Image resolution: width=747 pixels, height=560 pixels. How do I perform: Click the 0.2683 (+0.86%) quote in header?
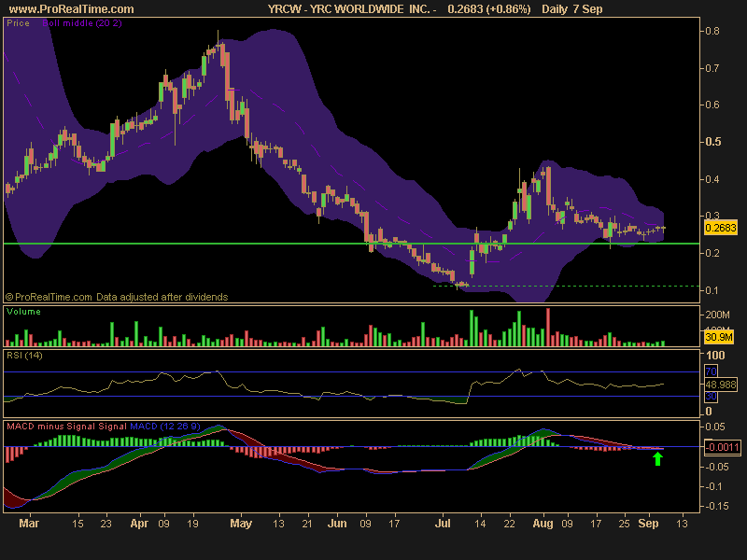(x=488, y=9)
